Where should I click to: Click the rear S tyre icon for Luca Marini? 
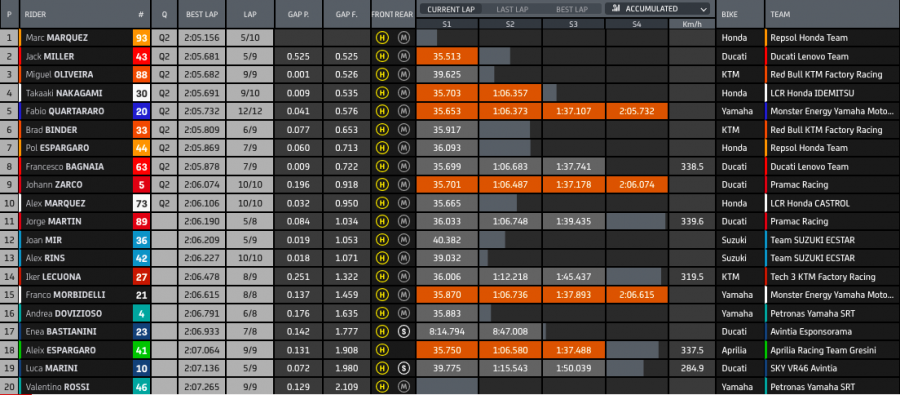[x=403, y=369]
